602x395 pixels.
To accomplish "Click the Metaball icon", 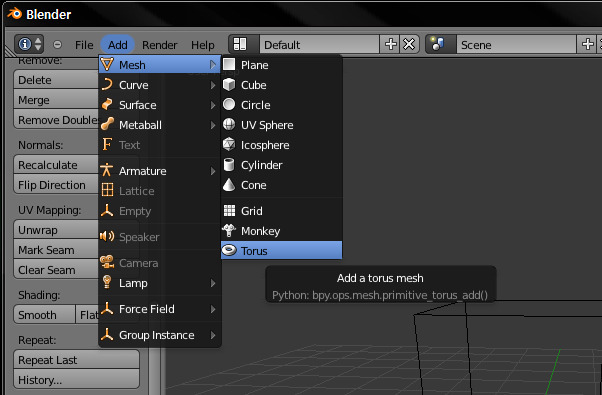I will pyautogui.click(x=108, y=124).
